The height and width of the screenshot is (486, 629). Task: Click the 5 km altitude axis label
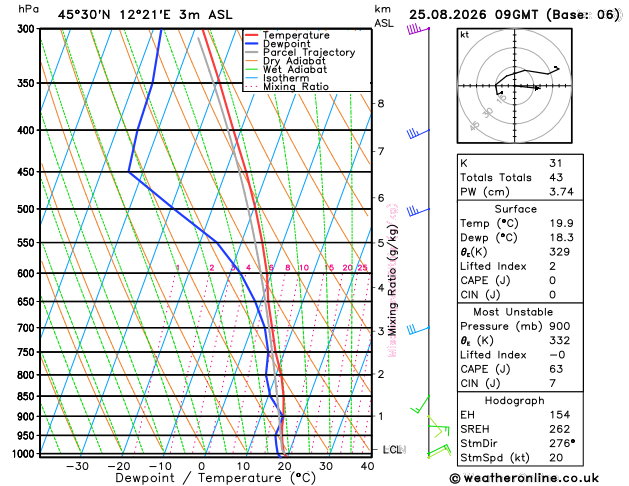pyautogui.click(x=381, y=243)
